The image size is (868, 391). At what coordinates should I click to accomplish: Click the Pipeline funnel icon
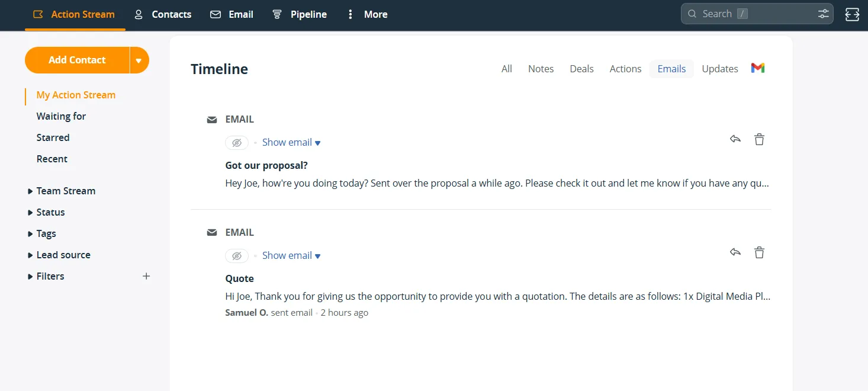click(277, 14)
